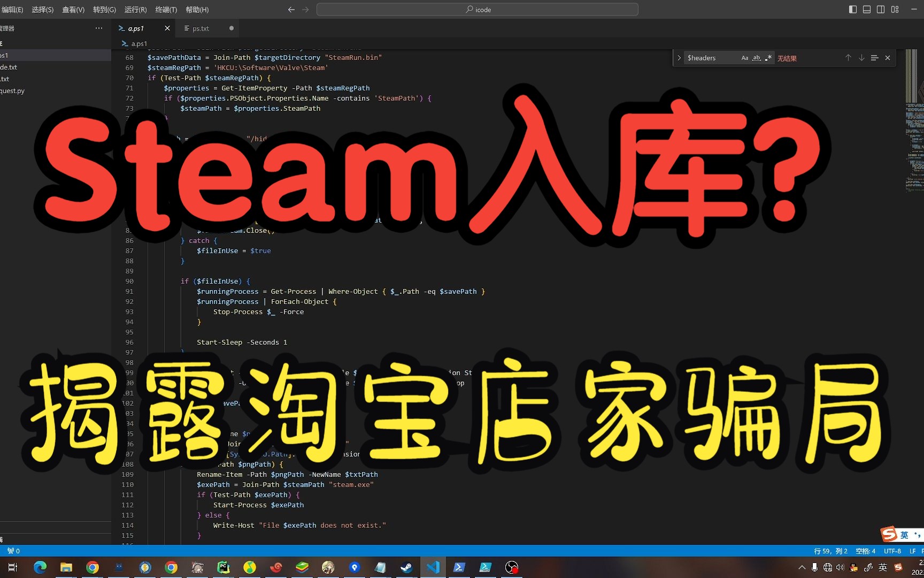The height and width of the screenshot is (578, 924).
Task: Click the editor minimap
Action: [914, 120]
